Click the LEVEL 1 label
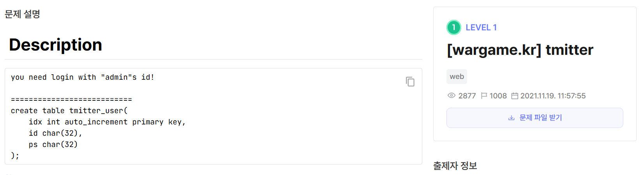This screenshot has width=644, height=175. 481,28
